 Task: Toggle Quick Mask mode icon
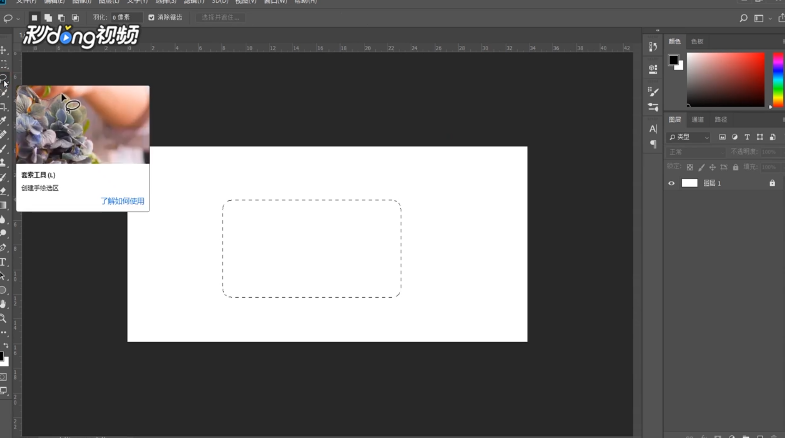point(4,377)
